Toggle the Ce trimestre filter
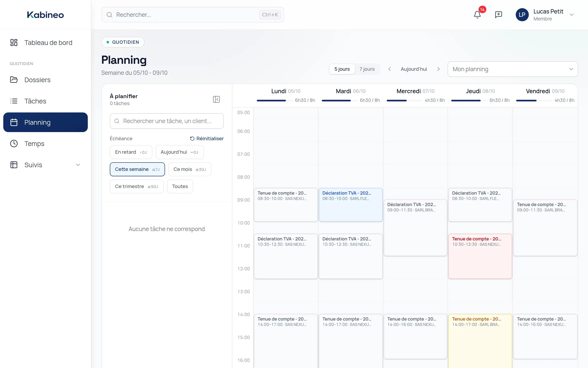The image size is (588, 368). pyautogui.click(x=137, y=186)
